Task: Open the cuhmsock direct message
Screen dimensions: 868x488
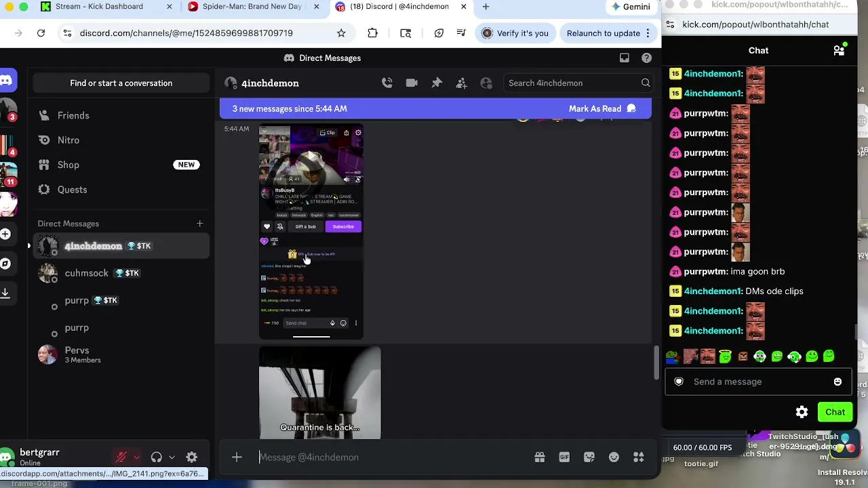Action: click(121, 273)
